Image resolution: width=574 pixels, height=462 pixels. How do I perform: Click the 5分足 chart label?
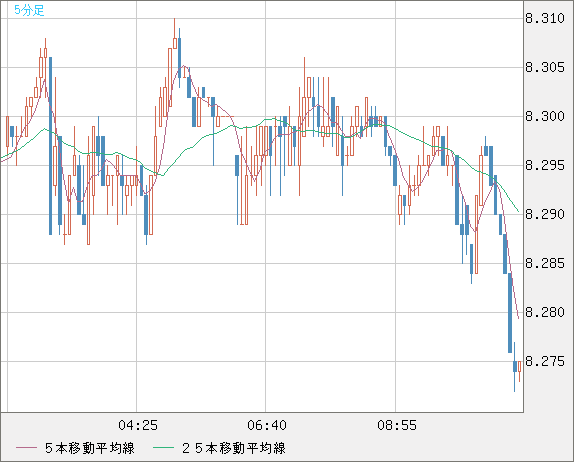pos(29,10)
